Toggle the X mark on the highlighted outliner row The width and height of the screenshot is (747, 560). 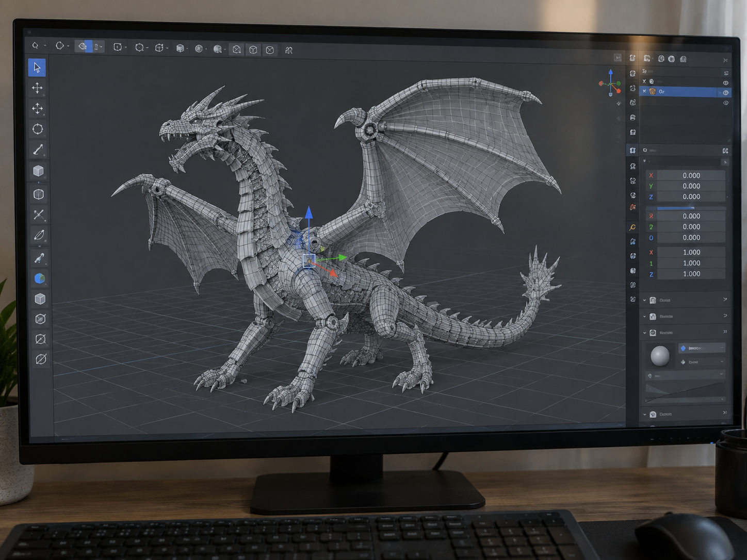(x=644, y=91)
